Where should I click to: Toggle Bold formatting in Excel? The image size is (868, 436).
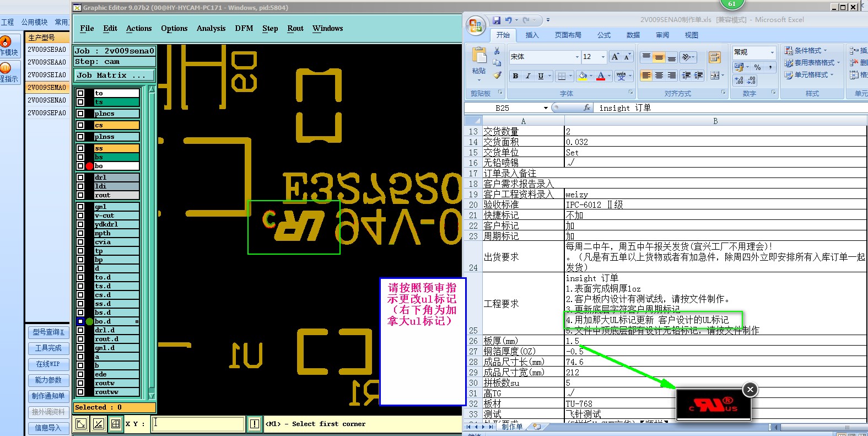pos(515,76)
